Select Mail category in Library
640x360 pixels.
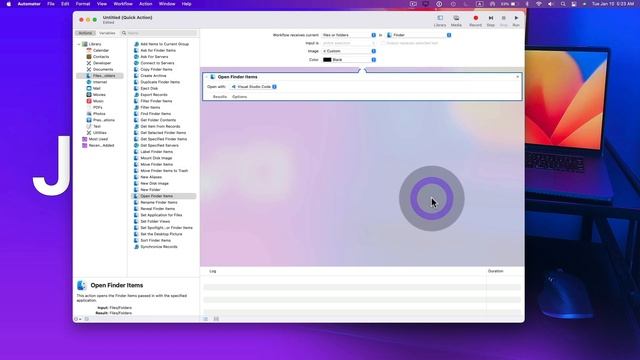click(93, 88)
